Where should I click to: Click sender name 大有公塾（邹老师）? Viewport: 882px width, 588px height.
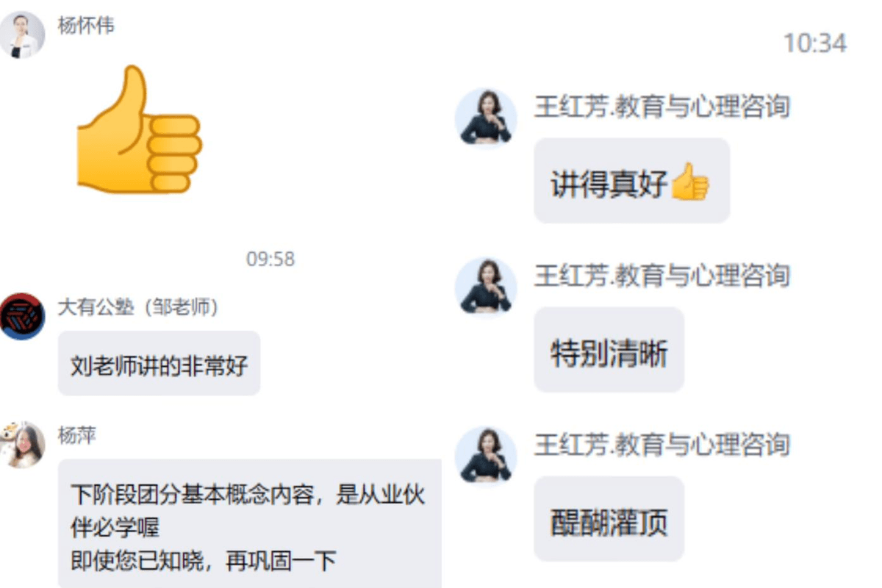pyautogui.click(x=139, y=307)
